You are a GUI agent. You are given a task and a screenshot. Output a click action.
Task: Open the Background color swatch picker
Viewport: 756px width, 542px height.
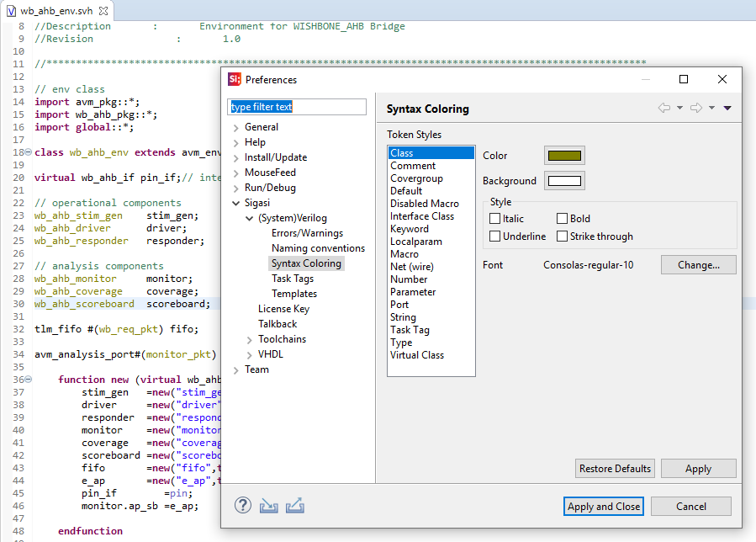(564, 181)
